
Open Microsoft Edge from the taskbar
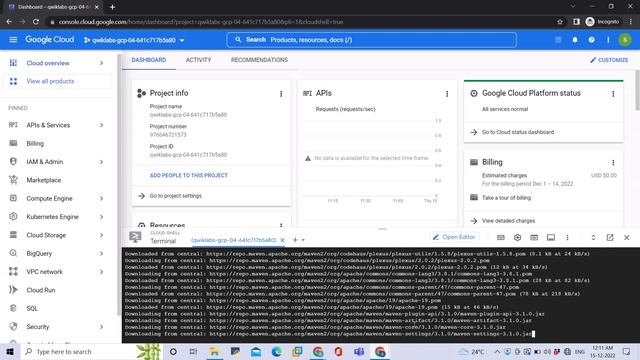tap(276, 351)
